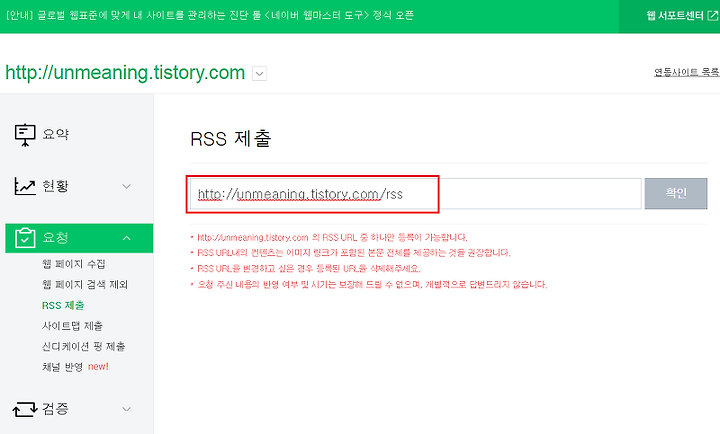Open 웹 서포트센터 link in top banner
The image size is (720, 434).
coord(675,16)
